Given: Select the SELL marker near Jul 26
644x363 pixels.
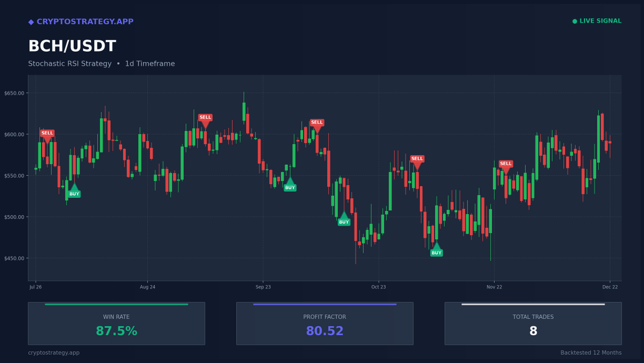Looking at the screenshot, I should click(x=47, y=134).
